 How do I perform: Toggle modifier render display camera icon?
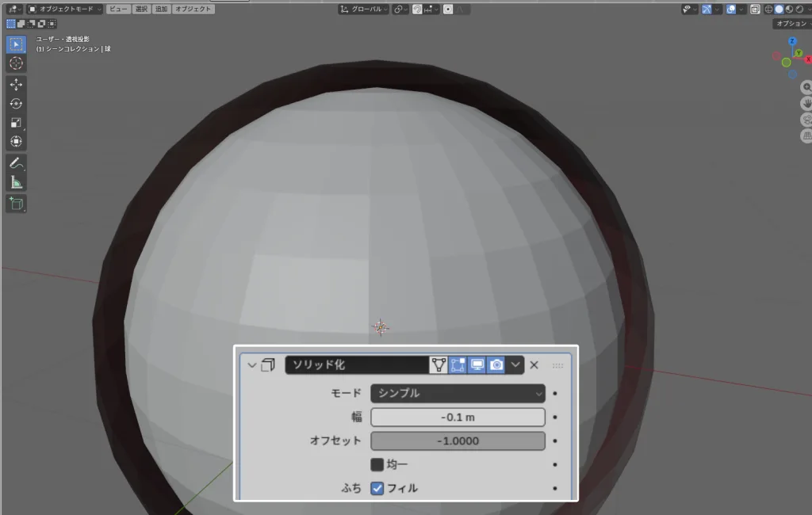tap(496, 365)
